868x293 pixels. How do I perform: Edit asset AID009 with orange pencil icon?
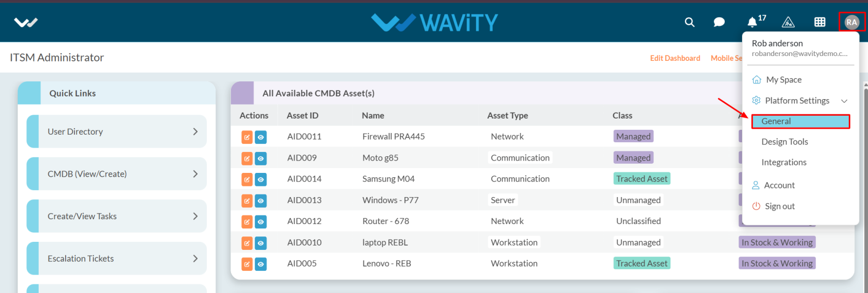(x=247, y=158)
